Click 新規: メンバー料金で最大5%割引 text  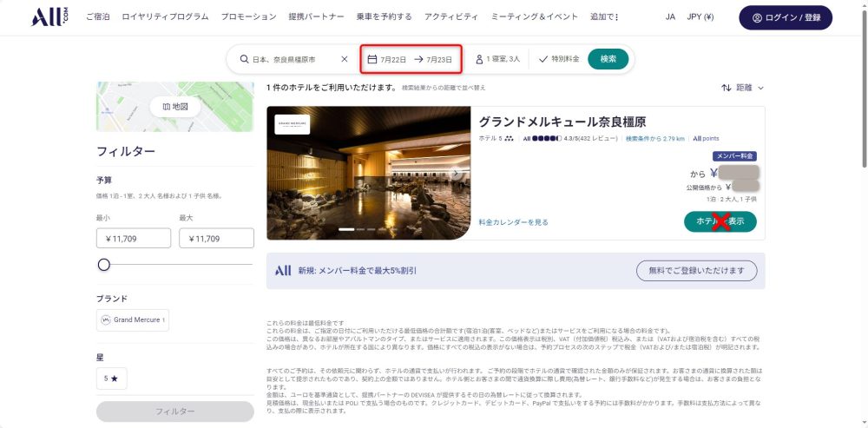click(358, 271)
